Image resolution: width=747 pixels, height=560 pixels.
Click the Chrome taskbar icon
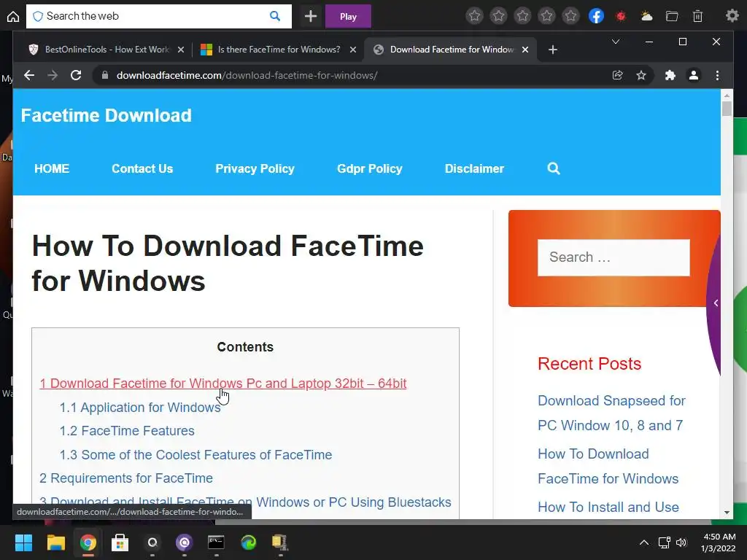pyautogui.click(x=88, y=542)
